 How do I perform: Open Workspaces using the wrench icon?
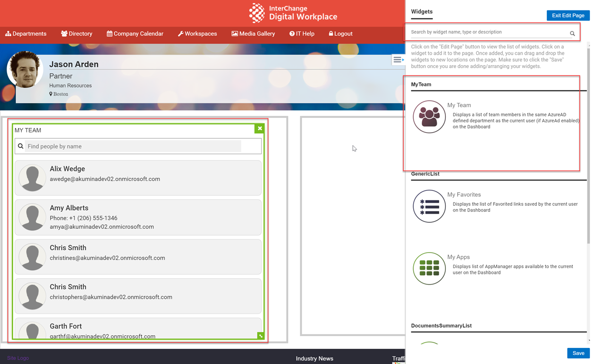click(x=180, y=34)
